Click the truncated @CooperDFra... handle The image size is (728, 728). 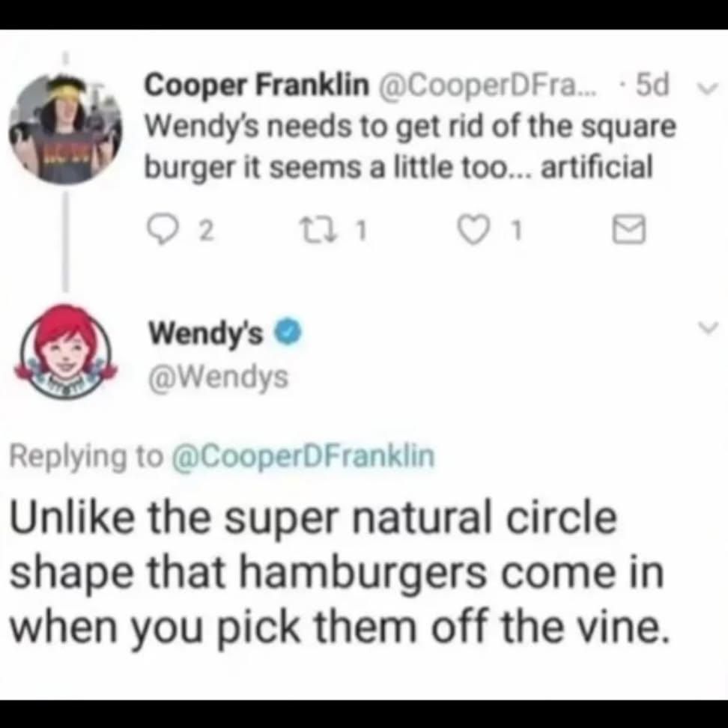490,85
